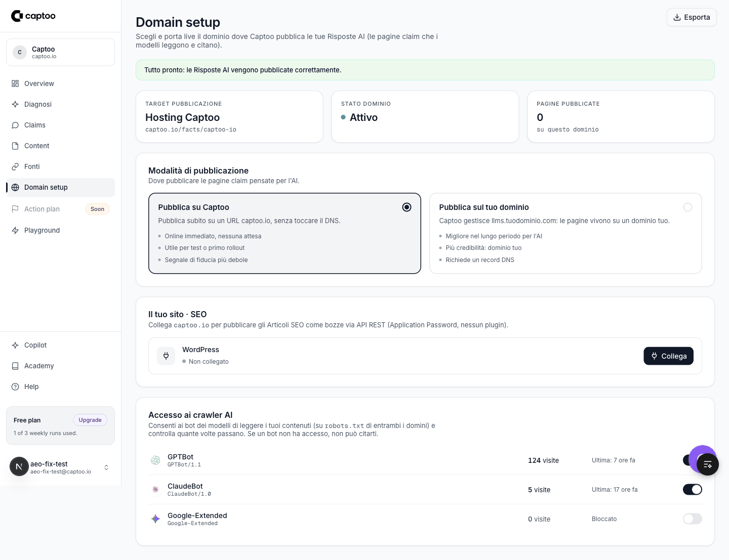Click the '124 visite' GPTBot count
729x560 pixels.
tap(543, 460)
